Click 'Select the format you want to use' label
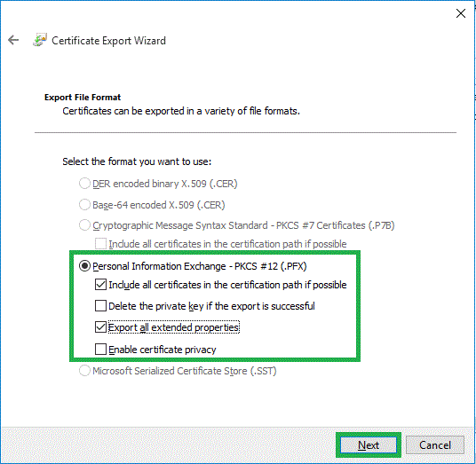 point(137,161)
